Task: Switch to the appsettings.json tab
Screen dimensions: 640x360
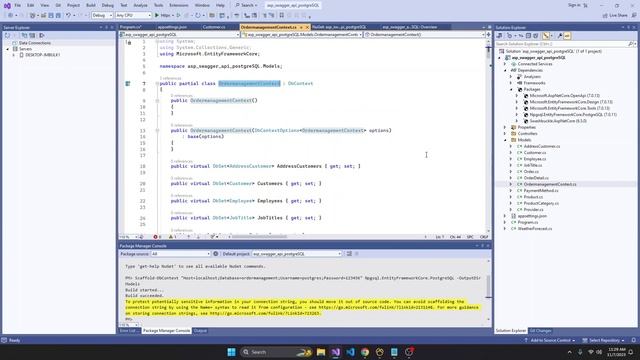Action: [x=172, y=27]
